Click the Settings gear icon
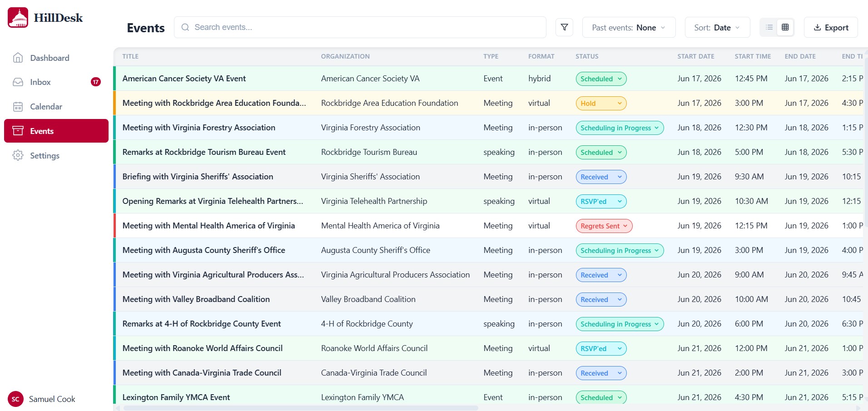 coord(18,155)
